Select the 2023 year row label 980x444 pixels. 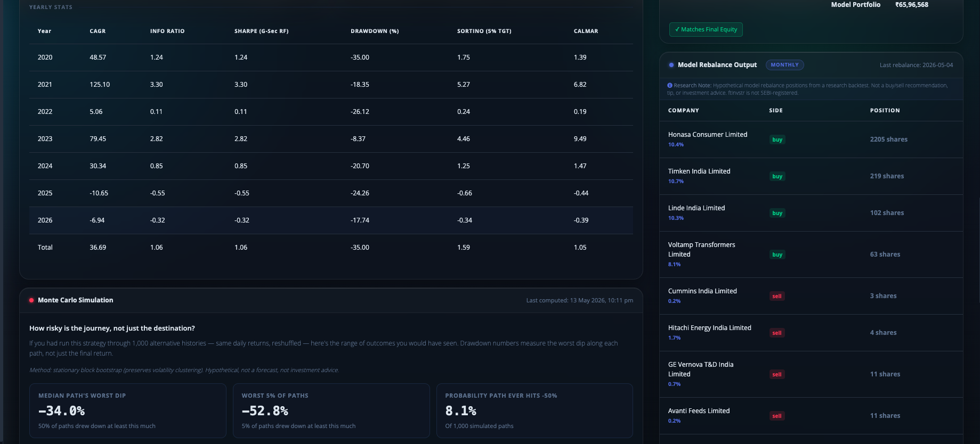tap(45, 139)
